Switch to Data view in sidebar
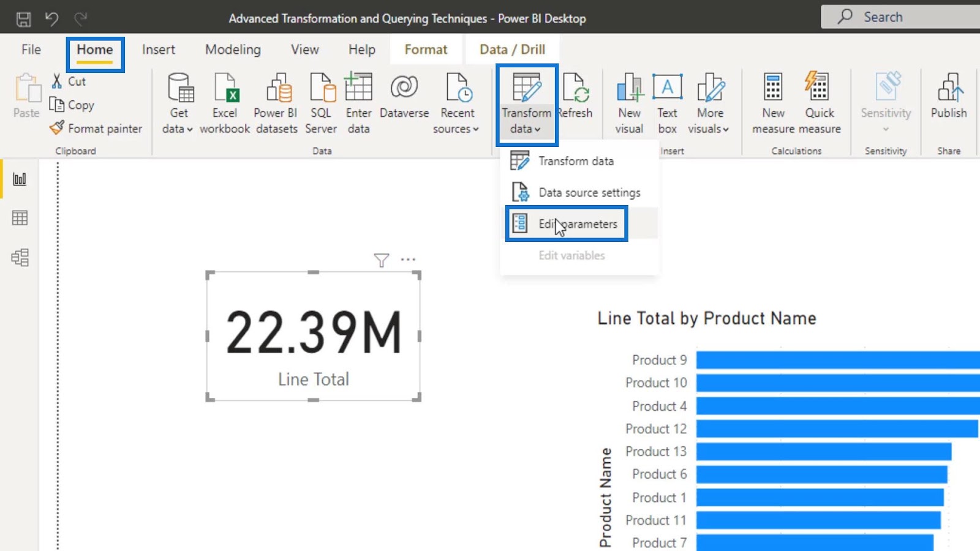The image size is (980, 551). coord(20,218)
